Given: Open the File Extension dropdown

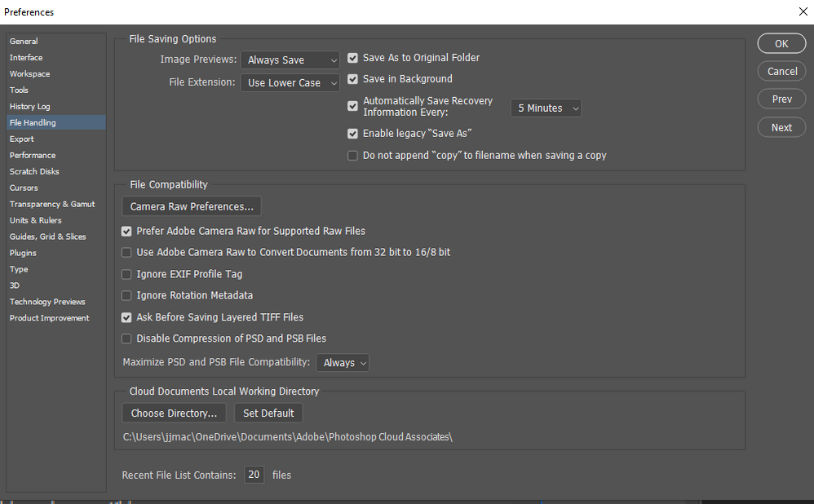Looking at the screenshot, I should tap(290, 82).
